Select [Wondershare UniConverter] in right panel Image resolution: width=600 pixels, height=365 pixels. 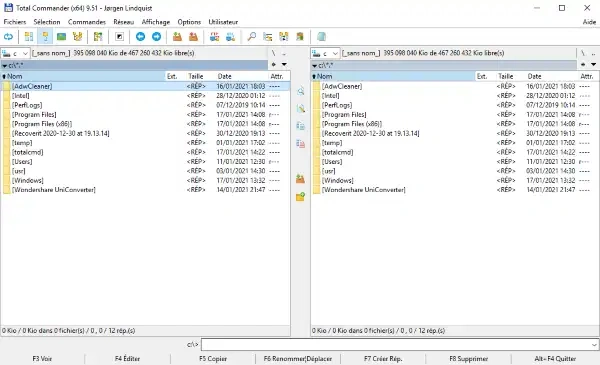[455, 190]
